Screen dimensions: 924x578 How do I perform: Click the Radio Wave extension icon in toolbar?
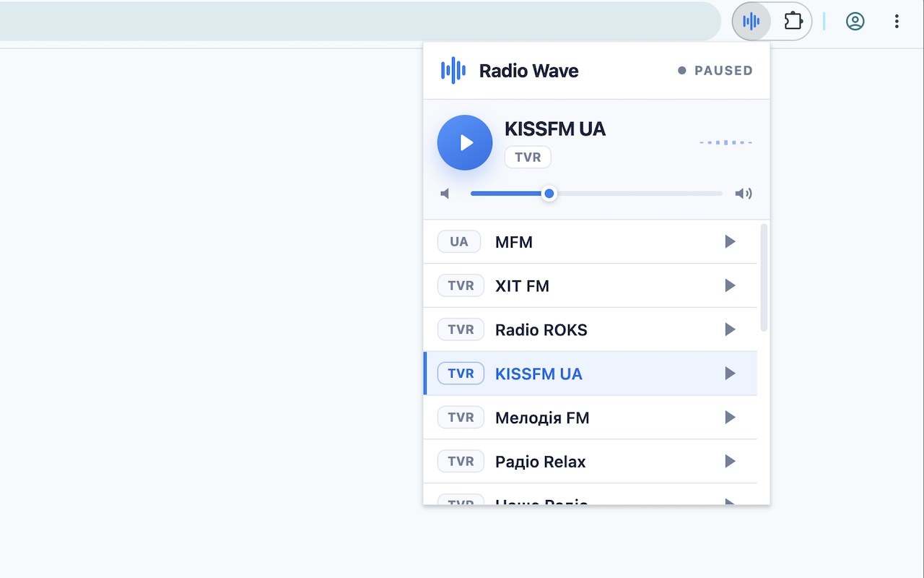[751, 21]
